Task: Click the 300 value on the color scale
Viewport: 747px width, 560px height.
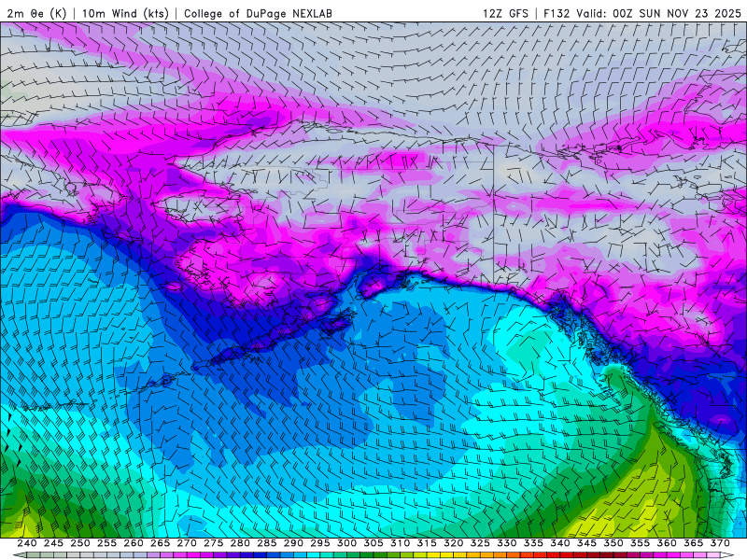Action: click(x=346, y=543)
